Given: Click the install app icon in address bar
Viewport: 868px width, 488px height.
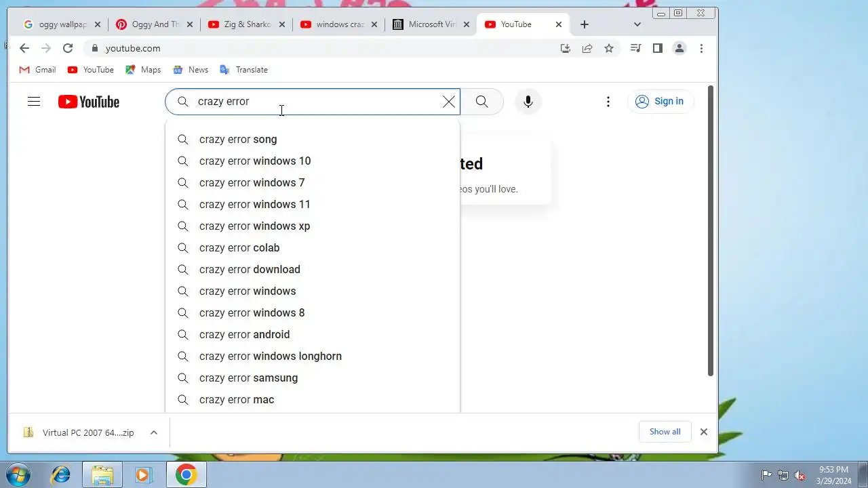Looking at the screenshot, I should pyautogui.click(x=566, y=48).
